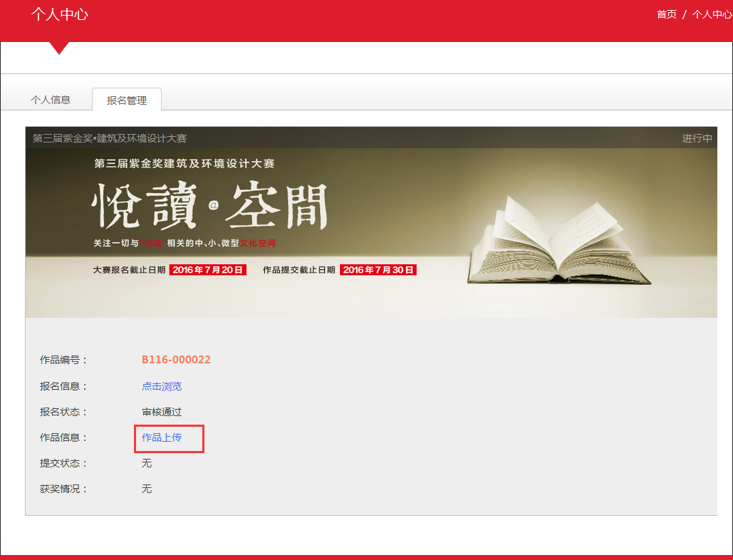
Task: Click the red triangle pointer below the header
Action: point(59,48)
